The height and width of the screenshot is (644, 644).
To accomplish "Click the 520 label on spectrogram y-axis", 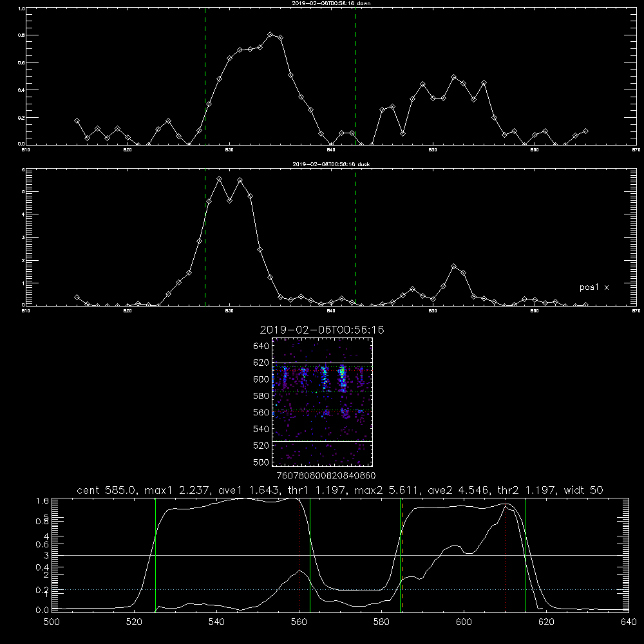I will [x=261, y=446].
